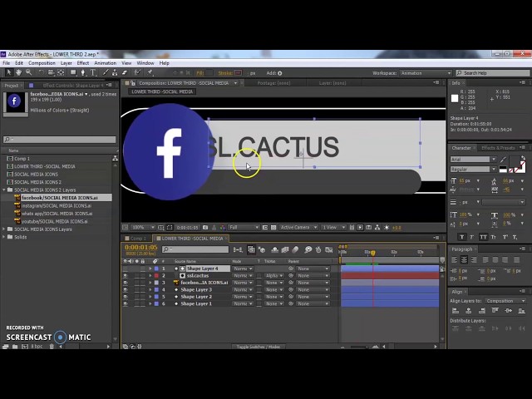Click the Toggle Switches / Modes button
Viewport: 532px width, 399px height.
(x=259, y=347)
